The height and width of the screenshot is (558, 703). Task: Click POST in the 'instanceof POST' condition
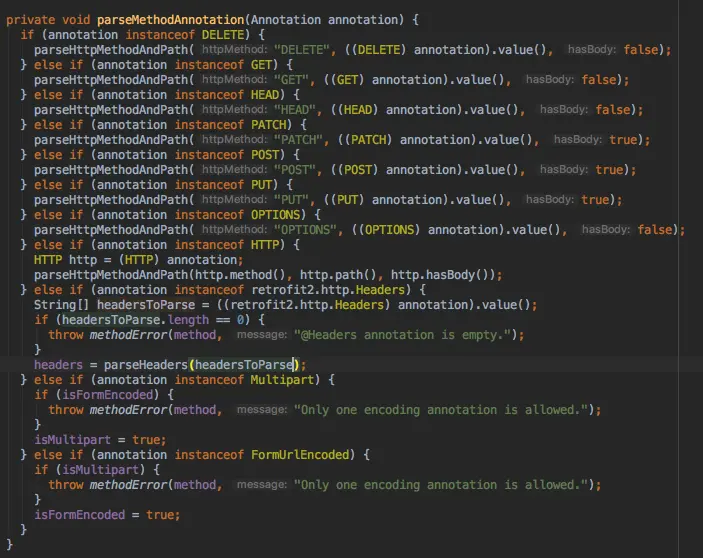265,155
